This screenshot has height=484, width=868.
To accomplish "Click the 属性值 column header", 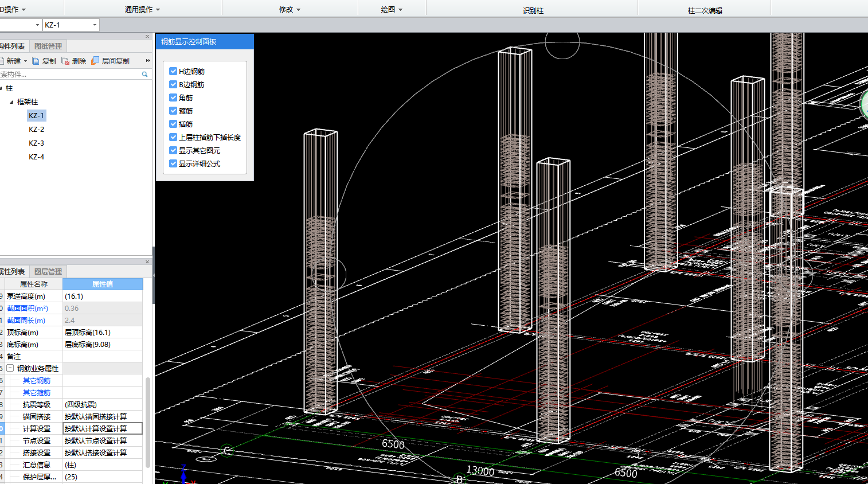I will [x=103, y=284].
